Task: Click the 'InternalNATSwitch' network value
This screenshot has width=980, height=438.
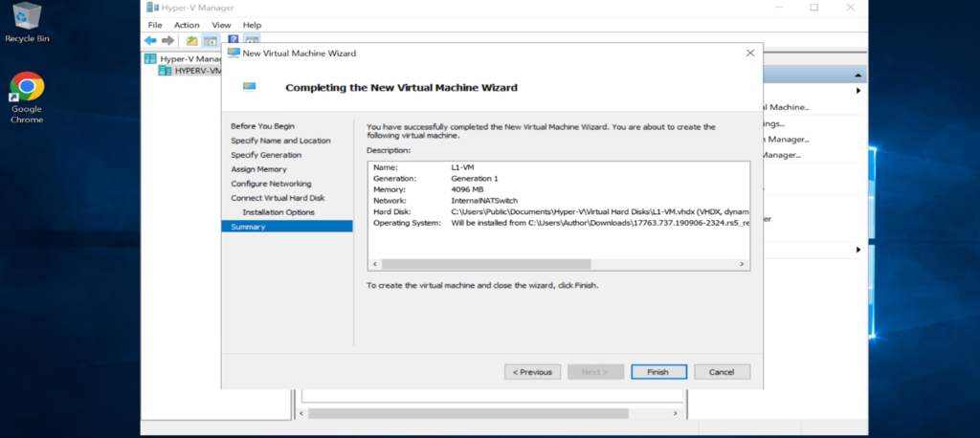Action: [483, 201]
